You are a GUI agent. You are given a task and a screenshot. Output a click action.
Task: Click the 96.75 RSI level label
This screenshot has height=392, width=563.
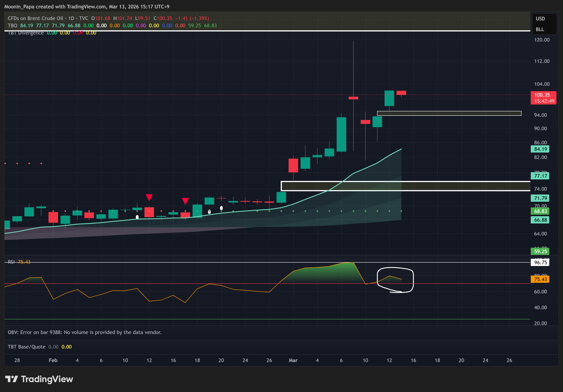pyautogui.click(x=540, y=262)
